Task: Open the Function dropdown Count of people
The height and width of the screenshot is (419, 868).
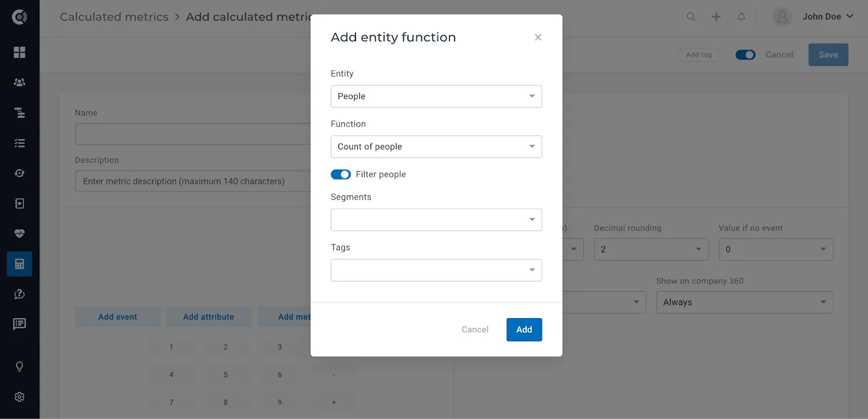Action: point(436,147)
